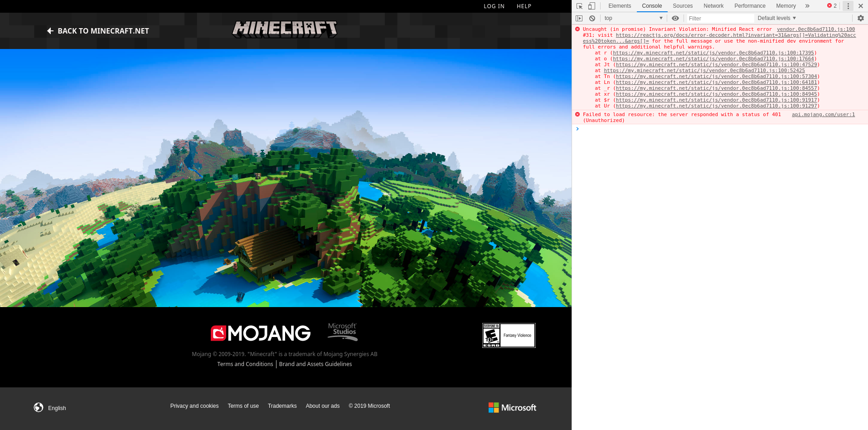The height and width of the screenshot is (430, 868).
Task: Toggle the device toolbar icon
Action: [x=592, y=6]
